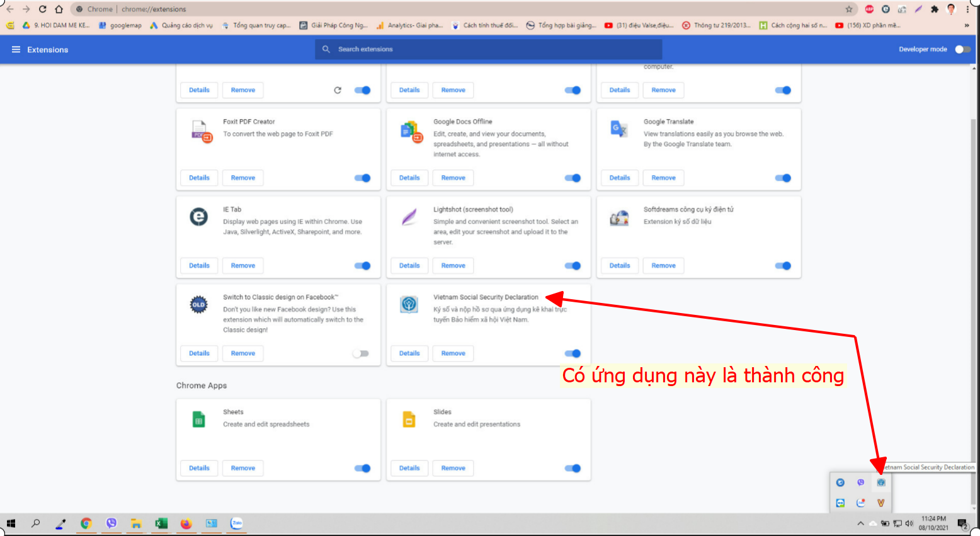Click the Lightshot feather icon in toolbar
The image size is (980, 536).
(918, 9)
